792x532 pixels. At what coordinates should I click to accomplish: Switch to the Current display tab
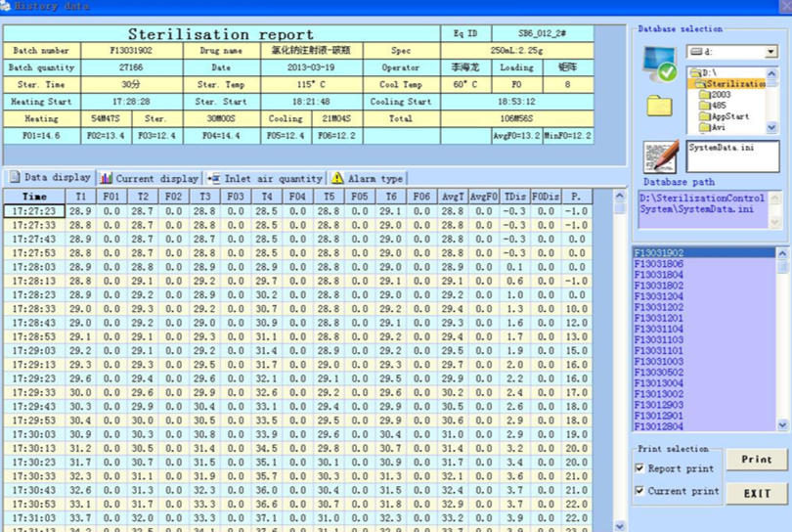click(x=156, y=179)
